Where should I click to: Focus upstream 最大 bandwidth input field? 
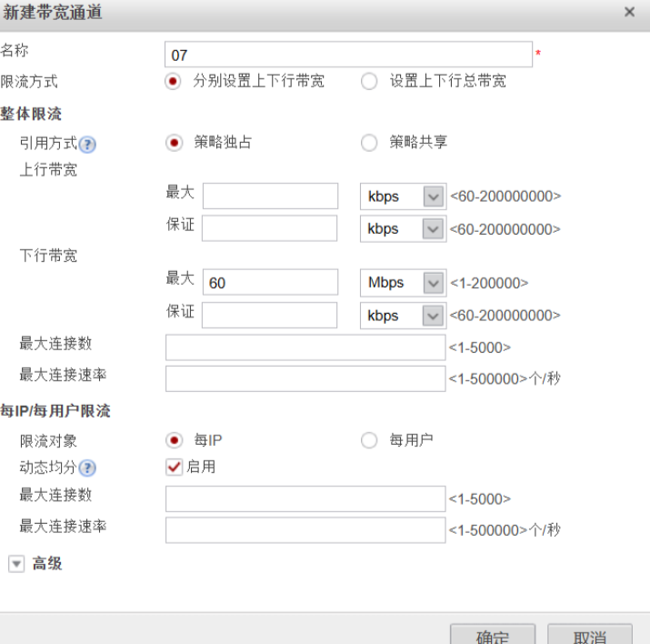[x=270, y=196]
